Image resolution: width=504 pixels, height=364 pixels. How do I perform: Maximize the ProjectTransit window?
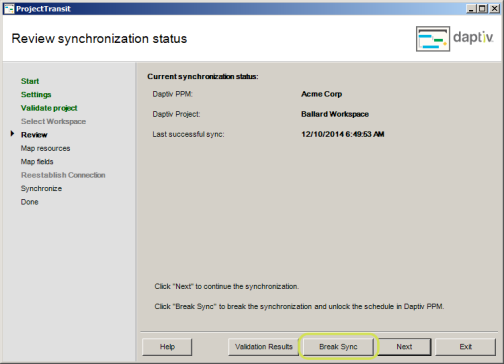(x=482, y=9)
